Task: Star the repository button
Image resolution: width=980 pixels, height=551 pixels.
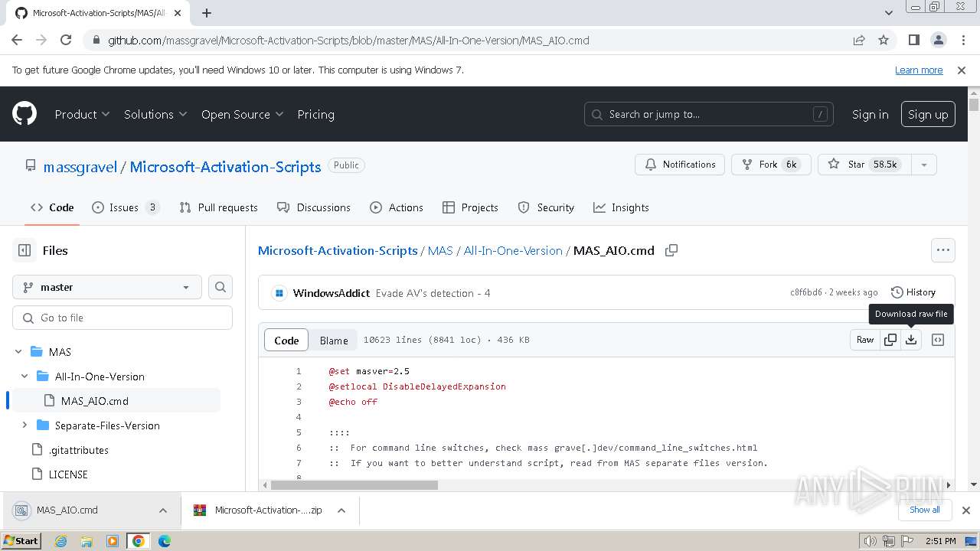Action: point(864,165)
